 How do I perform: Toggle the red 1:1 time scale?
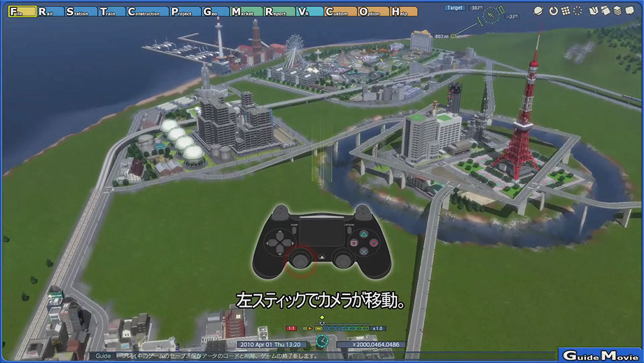pos(292,328)
